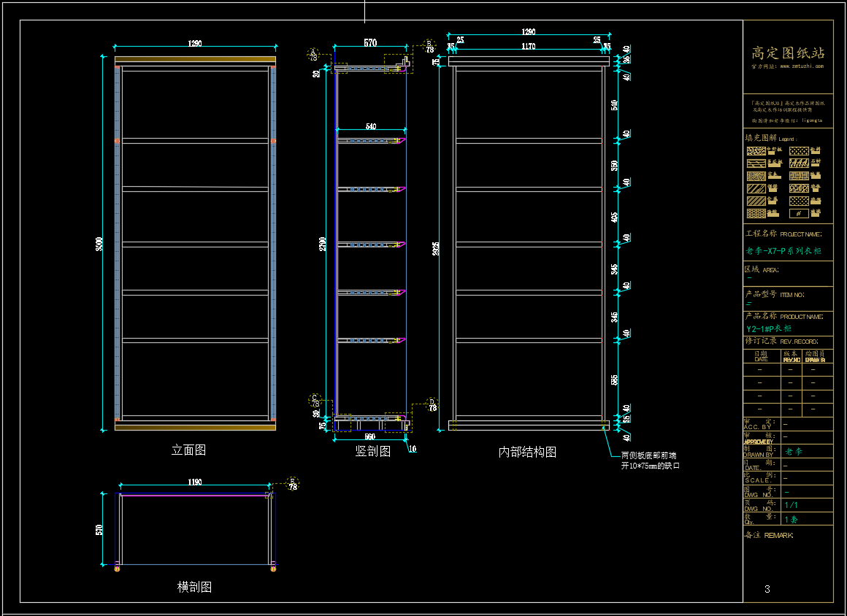Select project name 老李-X7-P系列衣柜
847x616 pixels.
pyautogui.click(x=783, y=251)
